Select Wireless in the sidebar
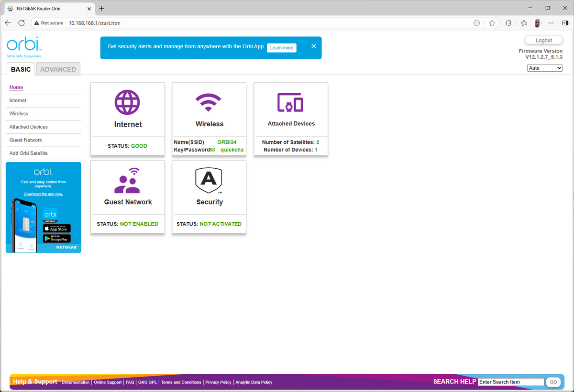 tap(19, 114)
